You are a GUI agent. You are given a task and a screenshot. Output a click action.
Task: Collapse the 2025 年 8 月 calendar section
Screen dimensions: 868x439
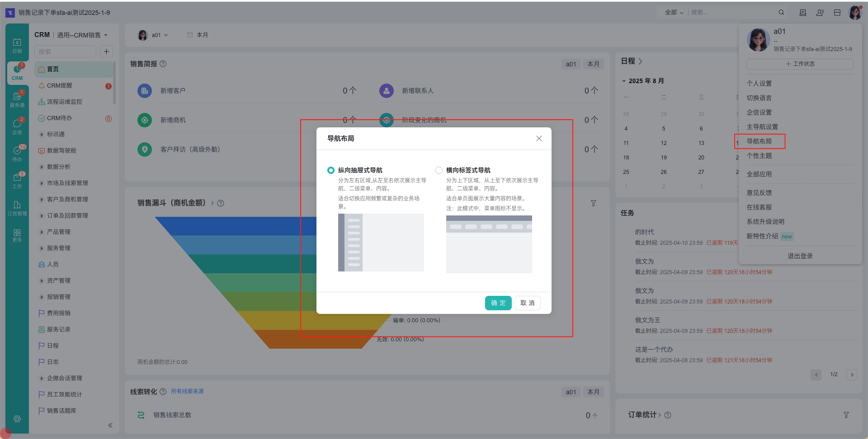tap(625, 80)
